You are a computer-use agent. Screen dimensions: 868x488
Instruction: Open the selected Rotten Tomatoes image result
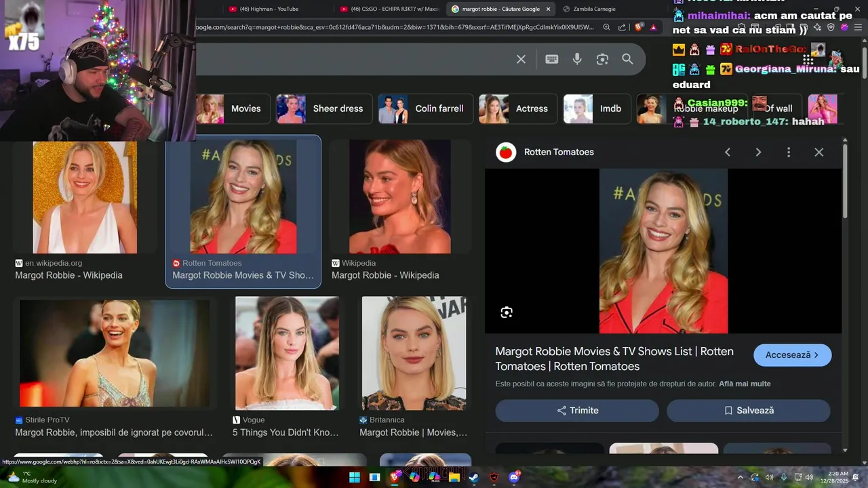243,197
